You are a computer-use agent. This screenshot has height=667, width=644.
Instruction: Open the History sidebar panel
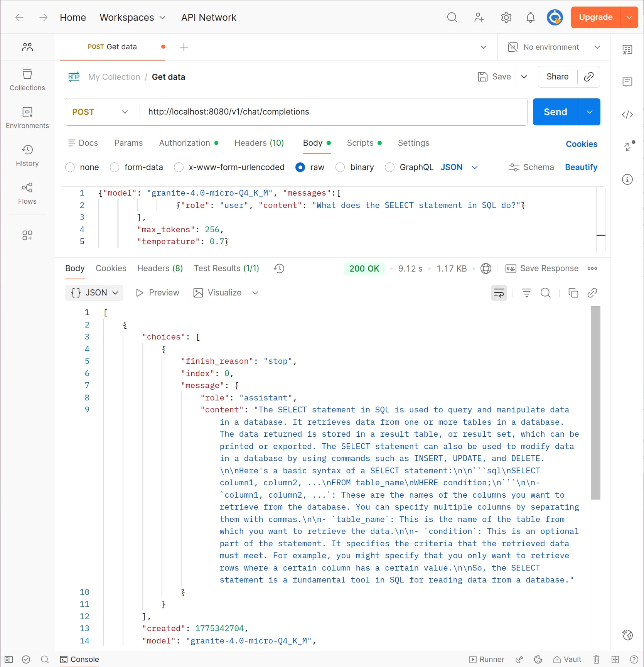[27, 155]
